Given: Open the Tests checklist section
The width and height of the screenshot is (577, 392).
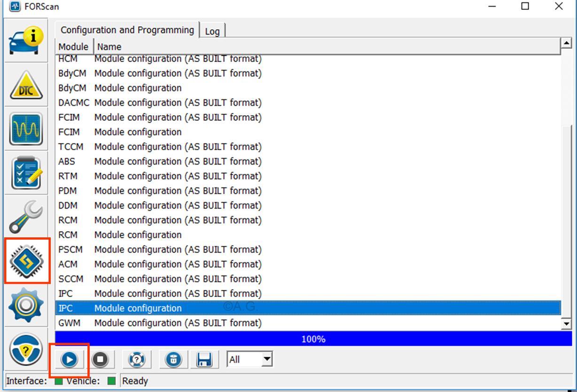Looking at the screenshot, I should click(x=26, y=172).
